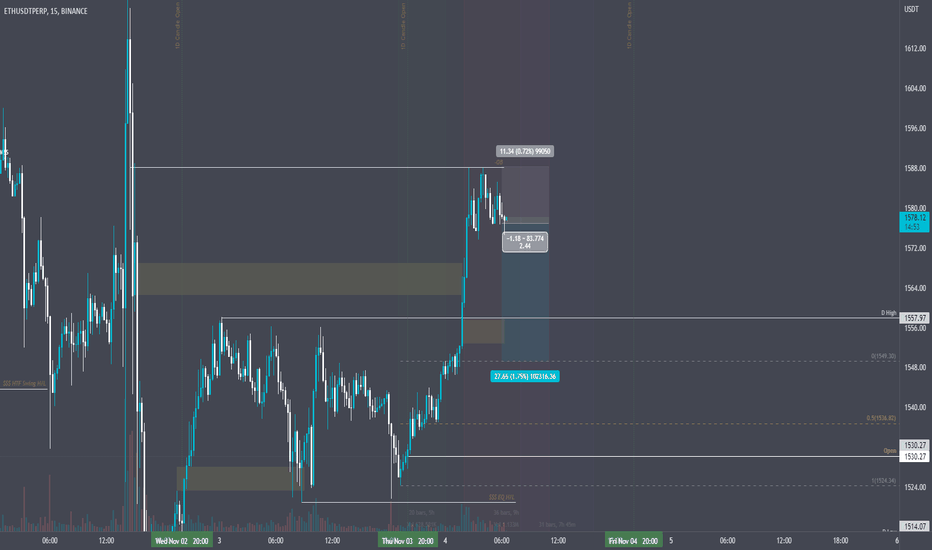Image resolution: width=932 pixels, height=550 pixels.
Task: Click the USDT currency label on price axis
Action: [911, 9]
